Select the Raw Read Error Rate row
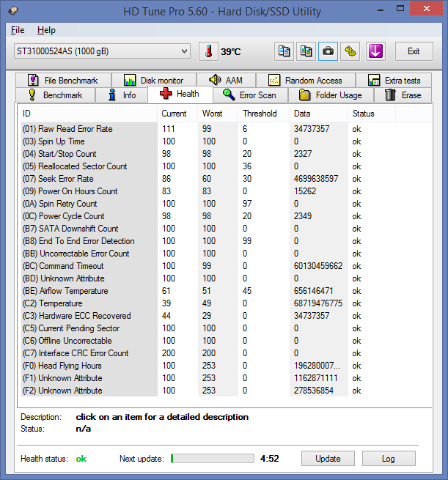Image resolution: width=448 pixels, height=480 pixels. click(208, 129)
